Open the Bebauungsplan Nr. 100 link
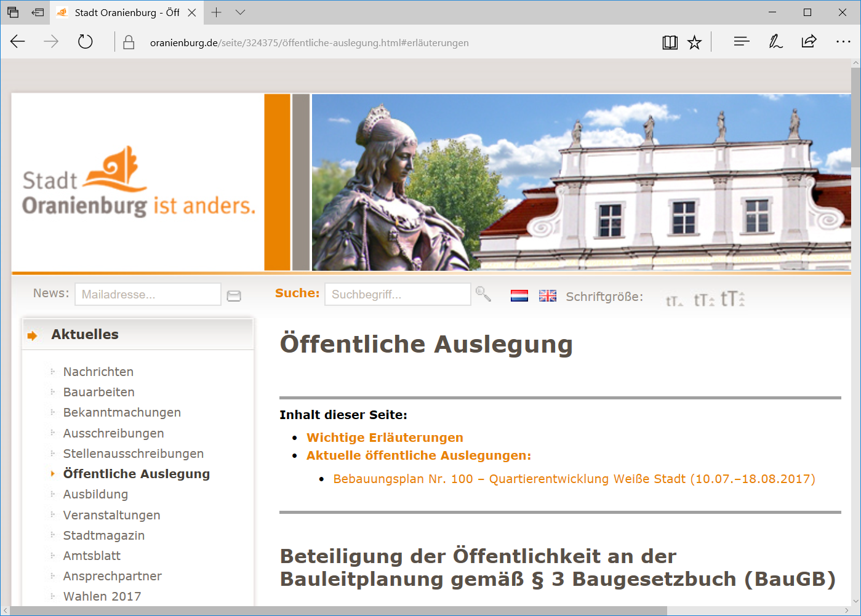 click(574, 479)
